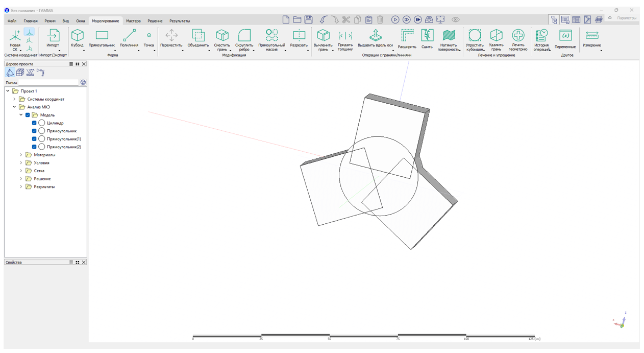Disable the Модель checkbox
Viewport: 644px width, 353px height.
[x=28, y=115]
